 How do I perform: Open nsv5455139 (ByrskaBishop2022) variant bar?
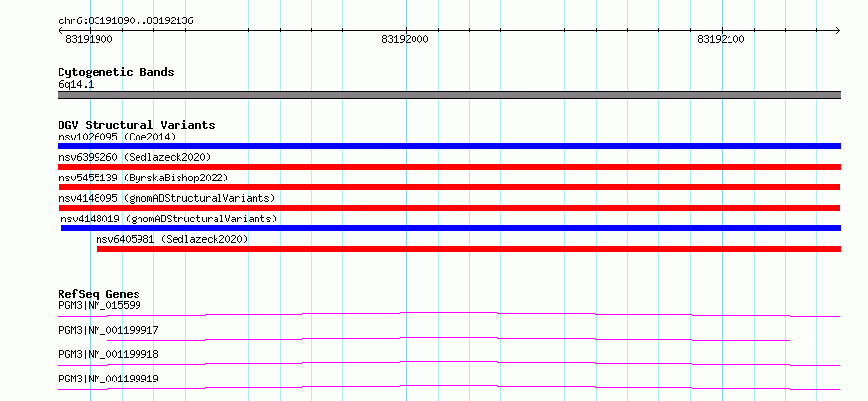click(449, 187)
